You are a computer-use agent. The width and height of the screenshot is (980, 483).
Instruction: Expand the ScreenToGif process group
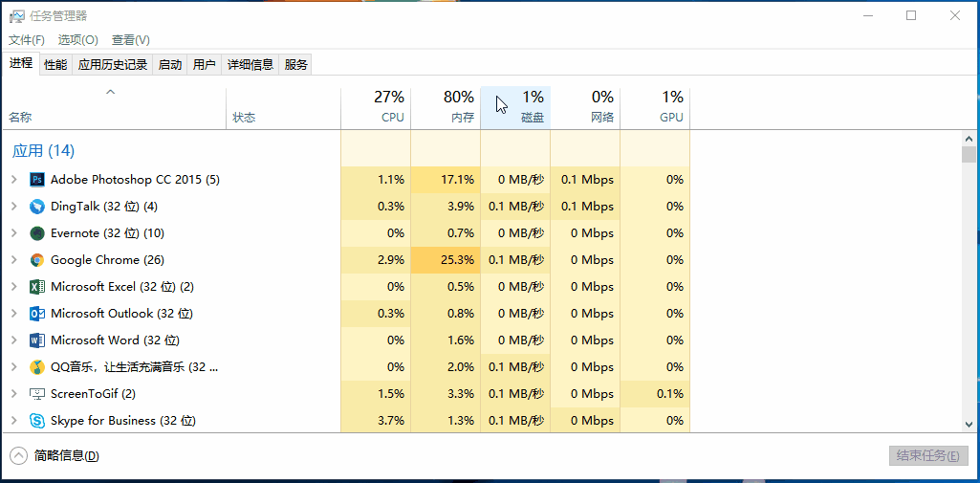(x=13, y=394)
